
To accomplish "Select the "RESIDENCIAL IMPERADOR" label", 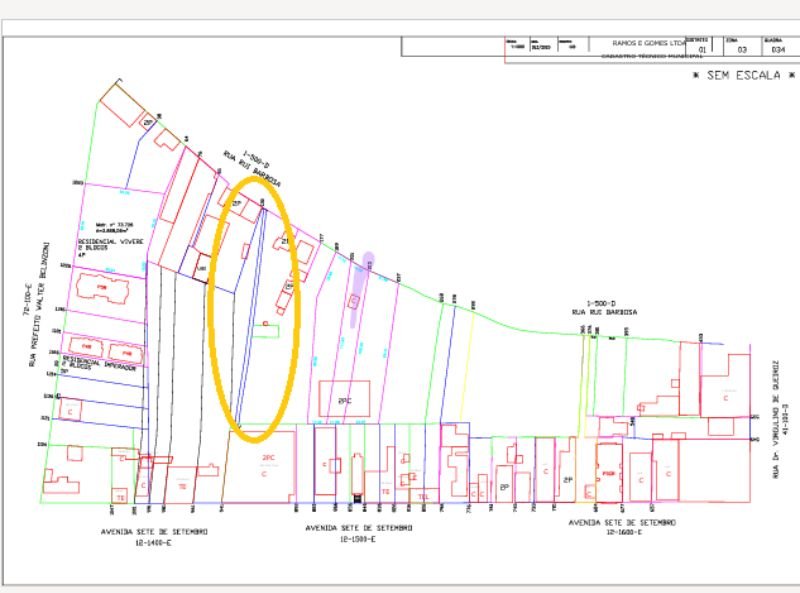I will click(97, 362).
